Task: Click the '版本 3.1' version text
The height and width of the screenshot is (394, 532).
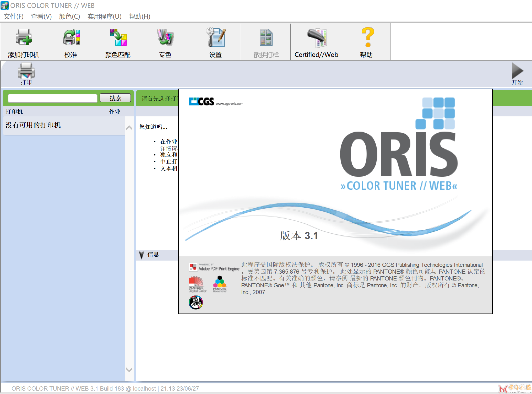Action: (x=299, y=236)
